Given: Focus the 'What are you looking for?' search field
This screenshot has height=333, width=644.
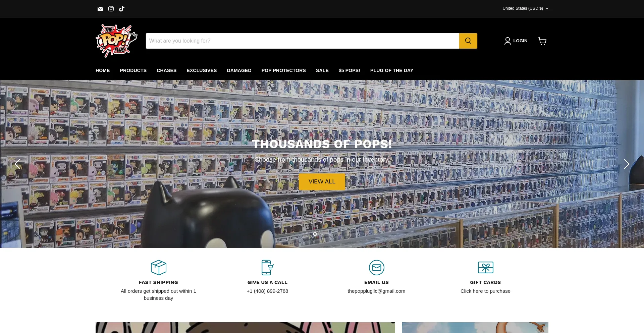Looking at the screenshot, I should [302, 41].
